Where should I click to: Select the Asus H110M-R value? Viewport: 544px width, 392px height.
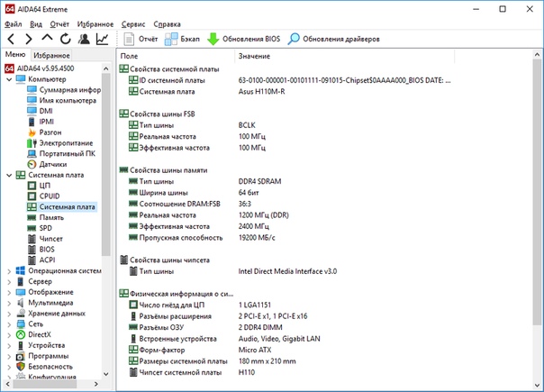tap(261, 92)
